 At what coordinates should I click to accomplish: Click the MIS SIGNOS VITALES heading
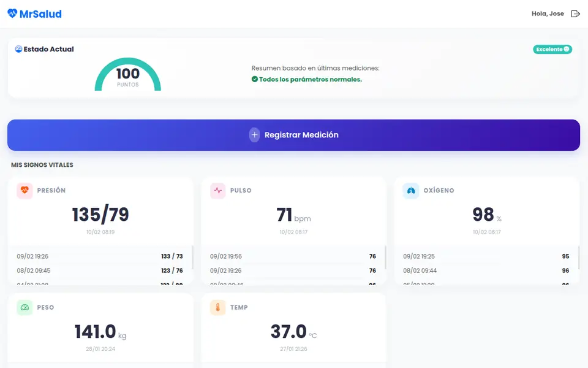(42, 165)
